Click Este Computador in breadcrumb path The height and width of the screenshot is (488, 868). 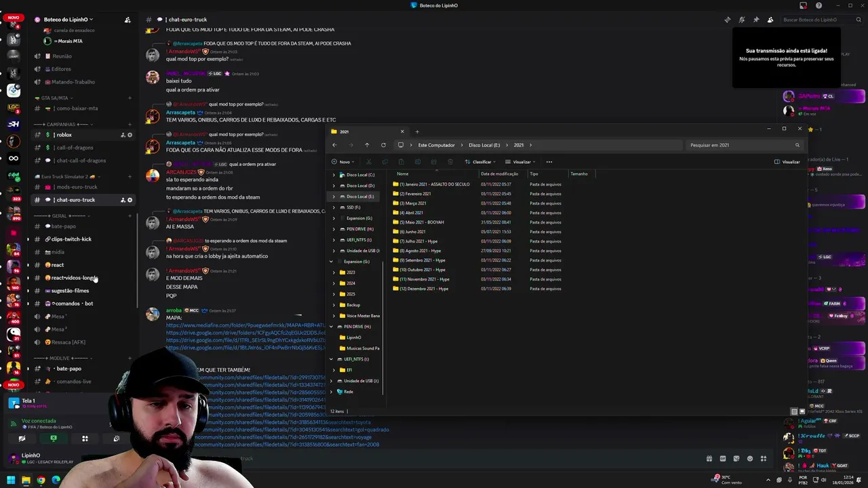(x=436, y=145)
